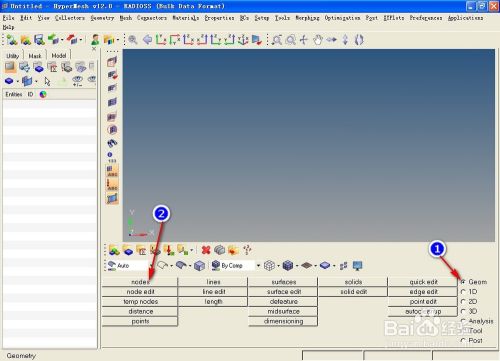Viewport: 500px width, 361px height.
Task: Open the nodes panel
Action: coord(140,282)
